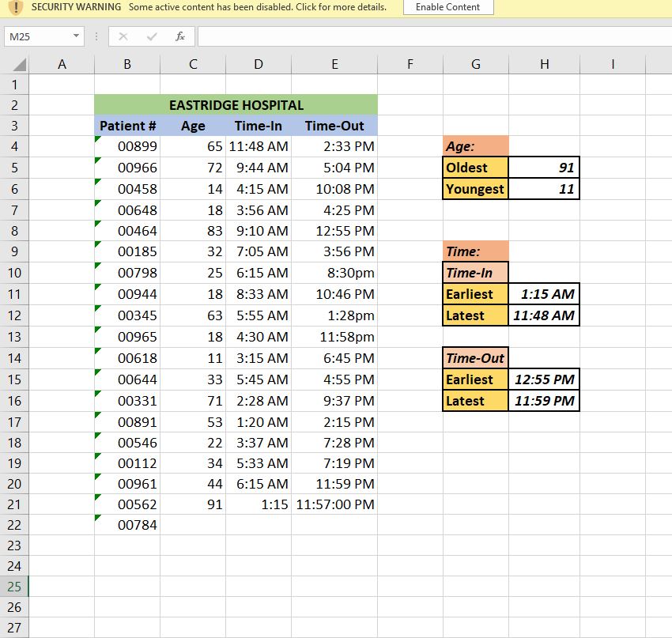Select the 2:28 AM time-in cell

click(259, 401)
